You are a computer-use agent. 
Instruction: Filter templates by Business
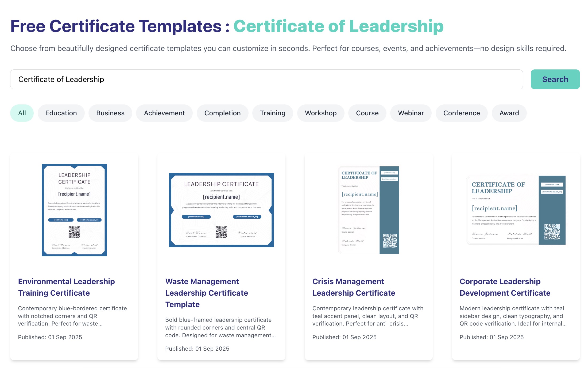pos(110,113)
